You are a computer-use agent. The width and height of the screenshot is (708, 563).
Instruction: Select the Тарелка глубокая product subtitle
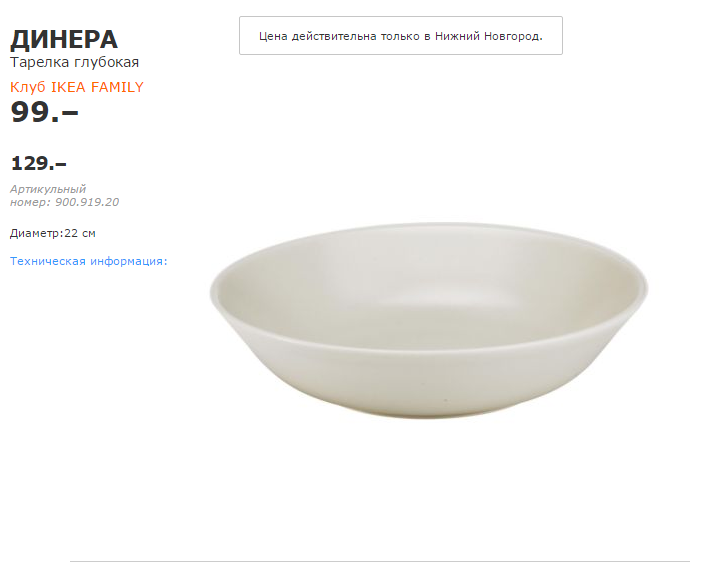click(x=74, y=62)
